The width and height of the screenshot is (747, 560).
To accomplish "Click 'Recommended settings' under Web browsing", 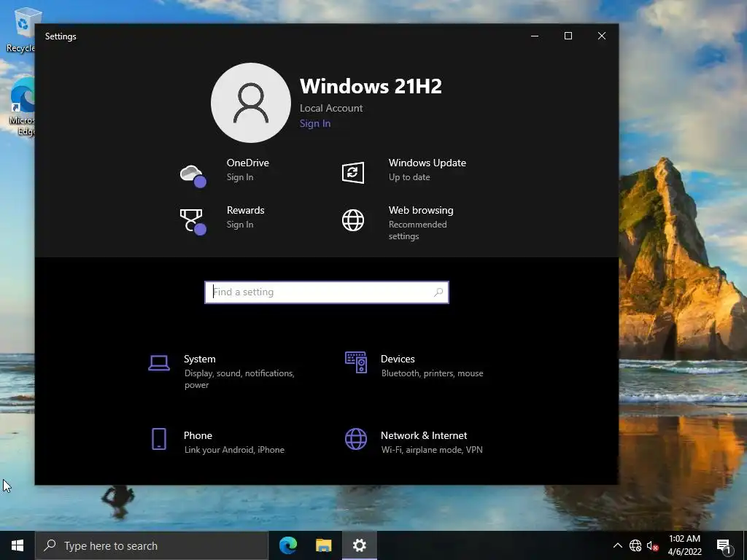I will [418, 230].
